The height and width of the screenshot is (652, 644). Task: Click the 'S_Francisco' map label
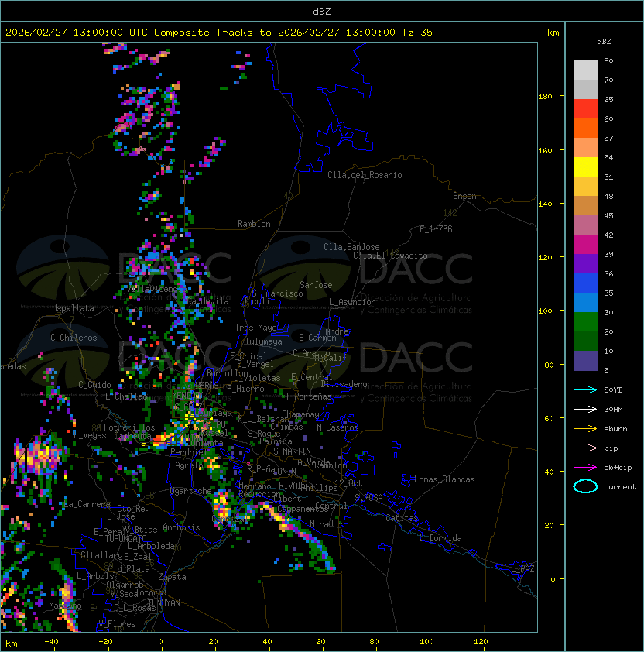point(277,293)
